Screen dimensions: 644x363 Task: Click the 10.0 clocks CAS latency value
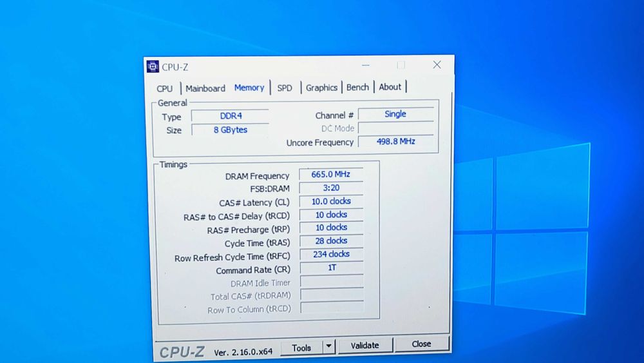point(331,201)
